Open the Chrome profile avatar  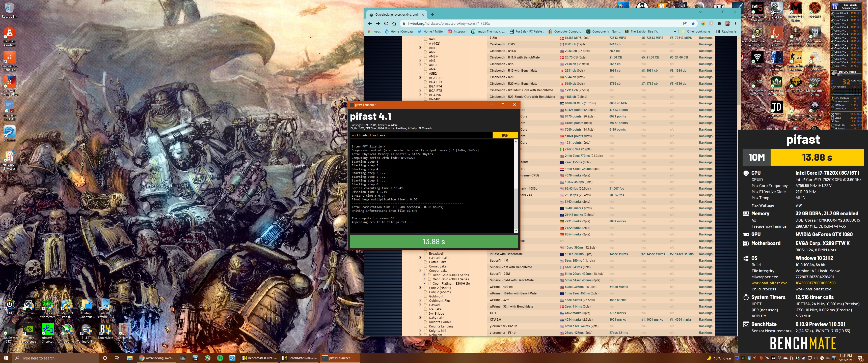(x=727, y=24)
